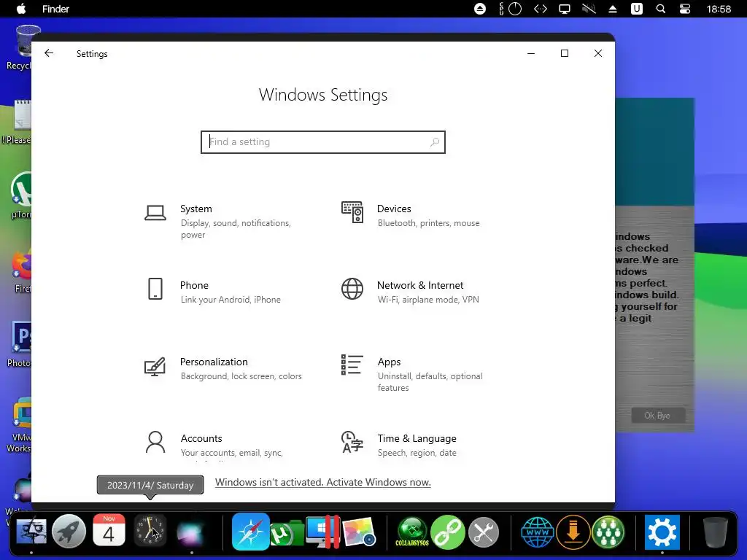Open the Recycle Bin desktop icon
The width and height of the screenshot is (747, 560).
23,47
